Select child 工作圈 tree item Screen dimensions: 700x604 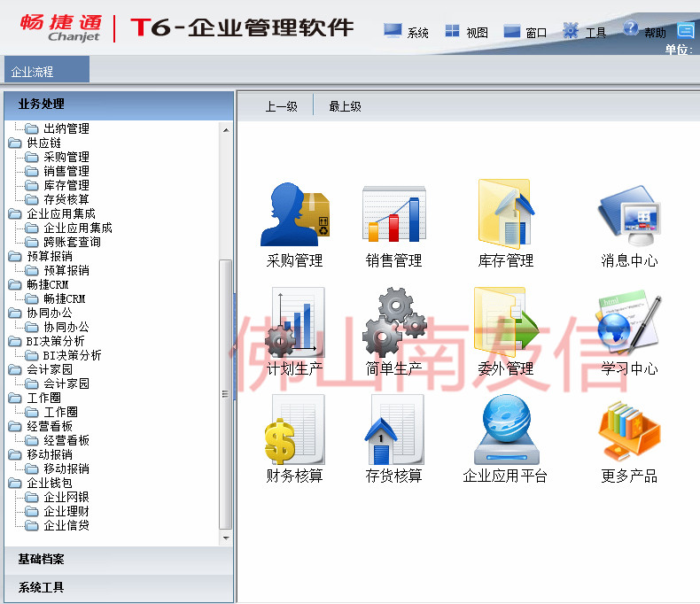(x=61, y=412)
